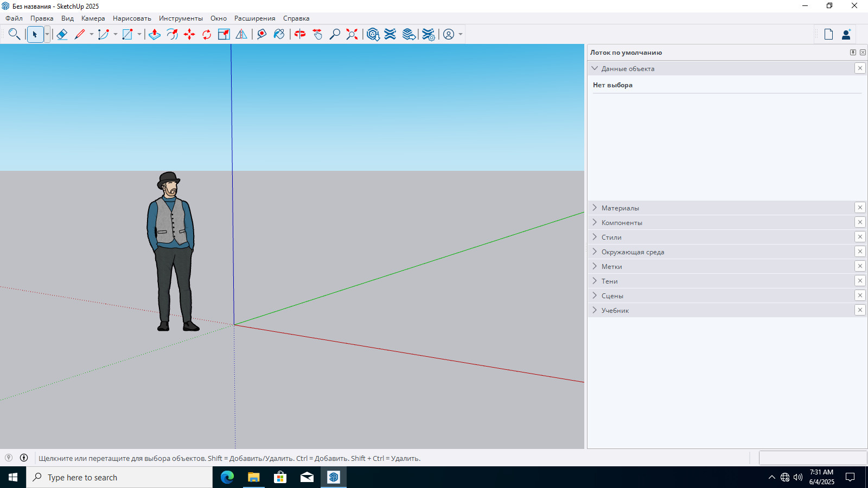
Task: Close the Тени panel with X
Action: coord(860,281)
